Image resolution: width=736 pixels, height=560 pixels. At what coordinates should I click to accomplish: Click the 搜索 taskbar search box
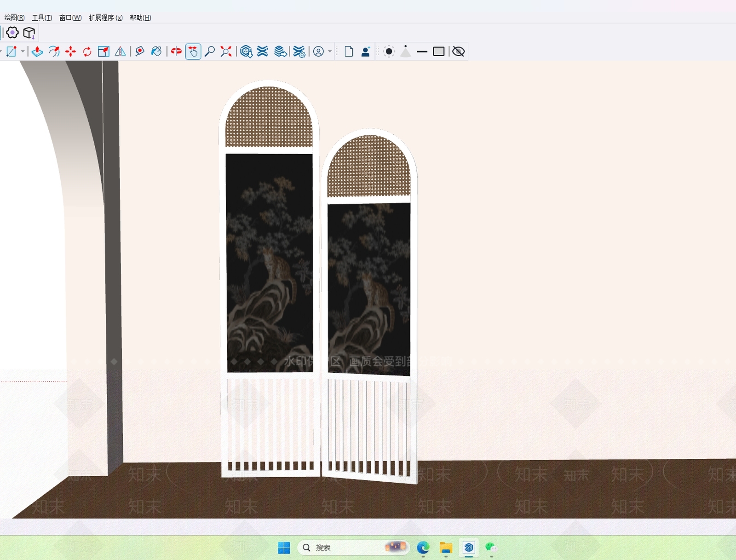coord(353,548)
